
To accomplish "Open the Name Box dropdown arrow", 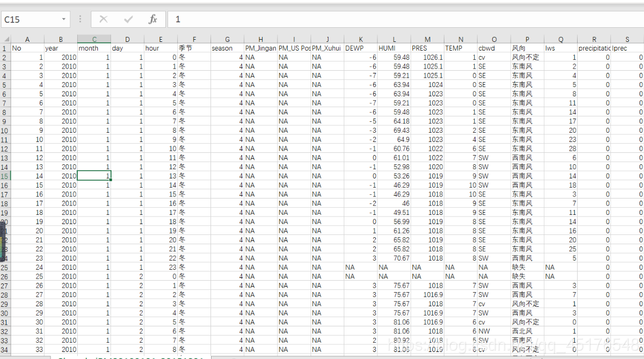I will tap(64, 19).
